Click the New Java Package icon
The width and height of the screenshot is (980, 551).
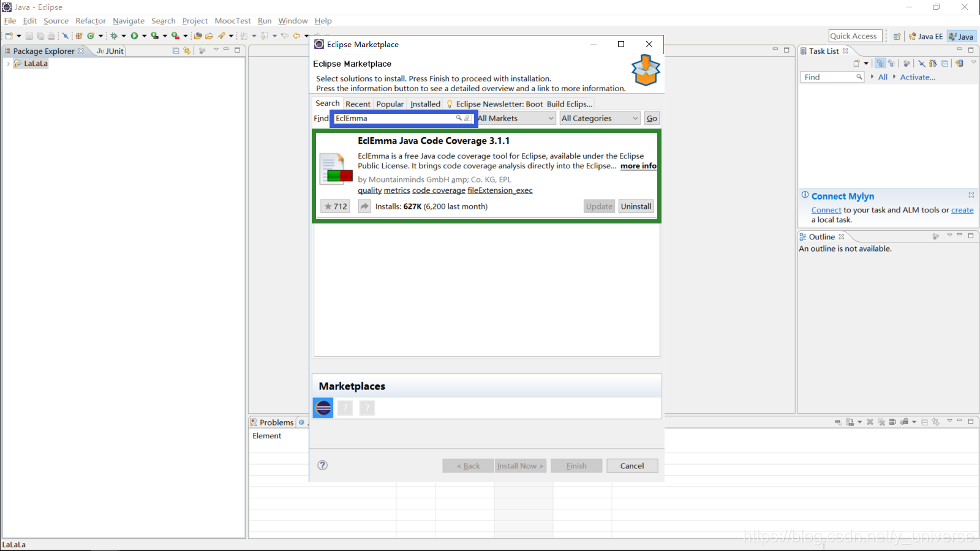(79, 36)
